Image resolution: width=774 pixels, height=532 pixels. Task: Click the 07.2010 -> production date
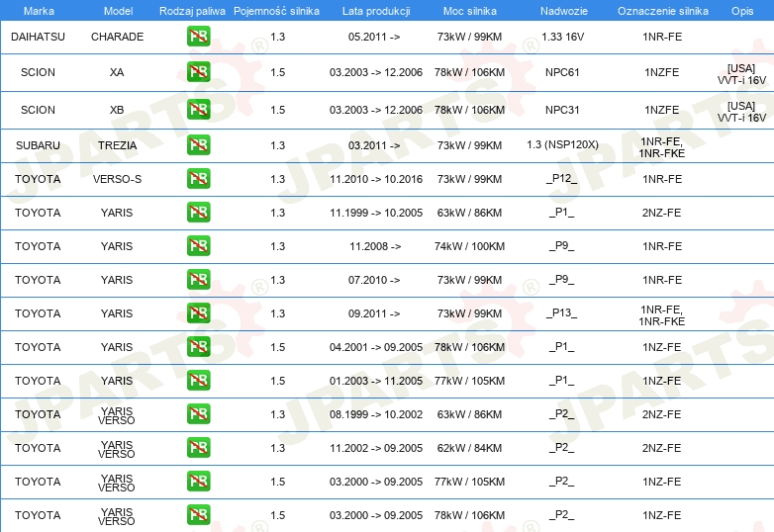tap(374, 280)
